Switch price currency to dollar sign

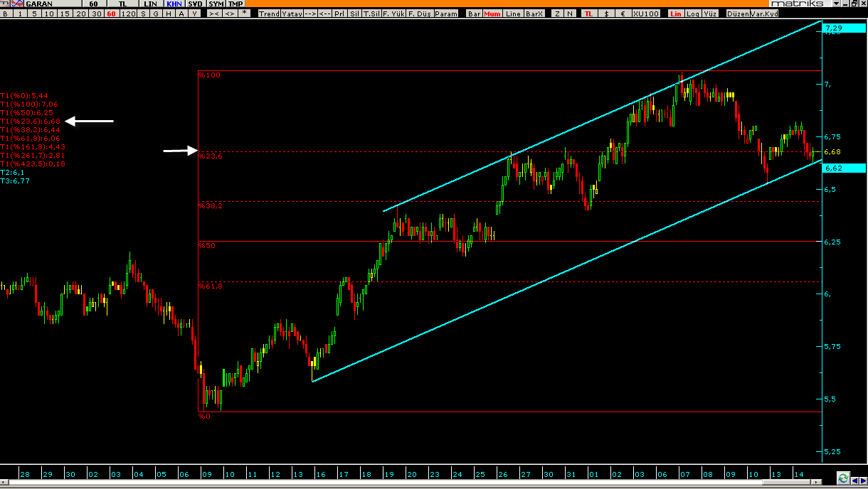pos(606,14)
